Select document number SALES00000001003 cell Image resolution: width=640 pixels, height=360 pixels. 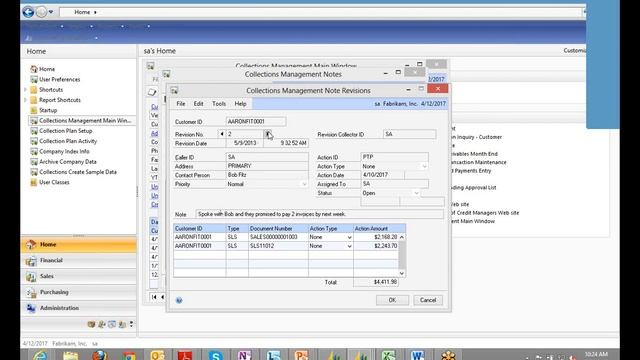tap(278, 237)
